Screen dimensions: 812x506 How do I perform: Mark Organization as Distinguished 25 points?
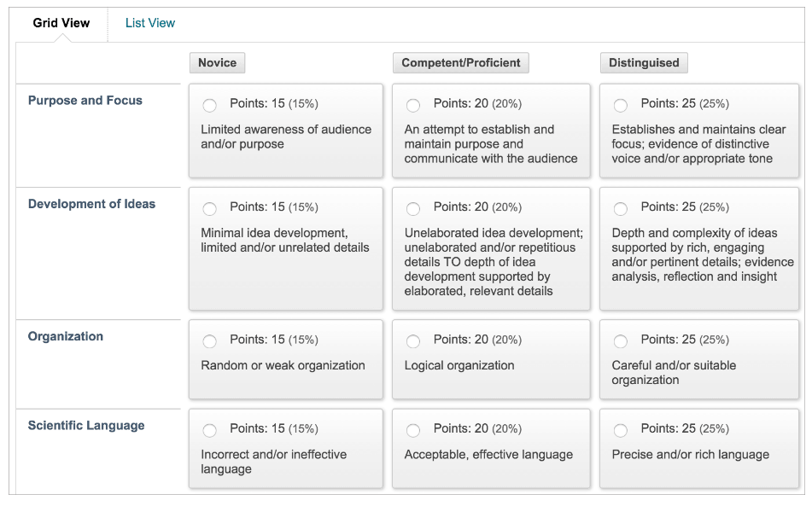click(621, 341)
